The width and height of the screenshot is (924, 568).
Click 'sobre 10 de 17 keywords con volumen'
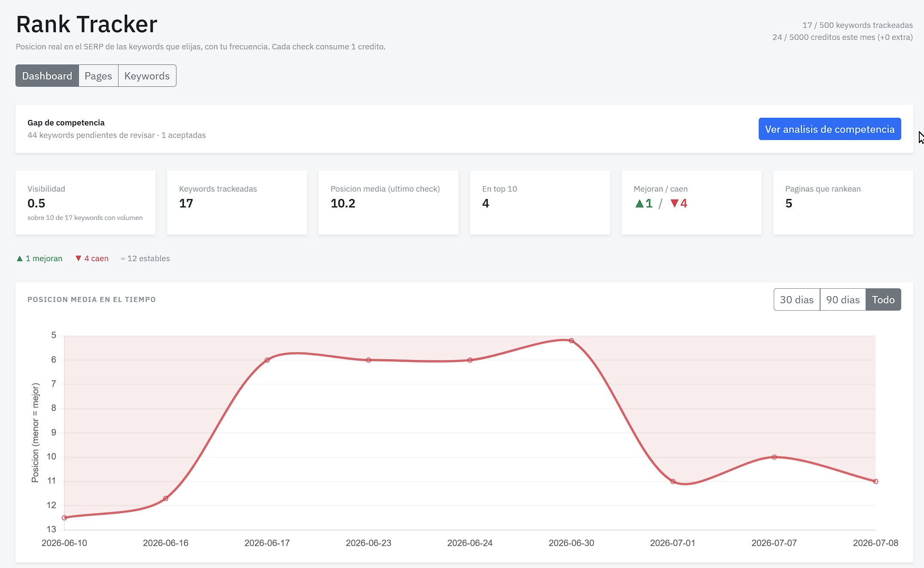click(x=85, y=218)
